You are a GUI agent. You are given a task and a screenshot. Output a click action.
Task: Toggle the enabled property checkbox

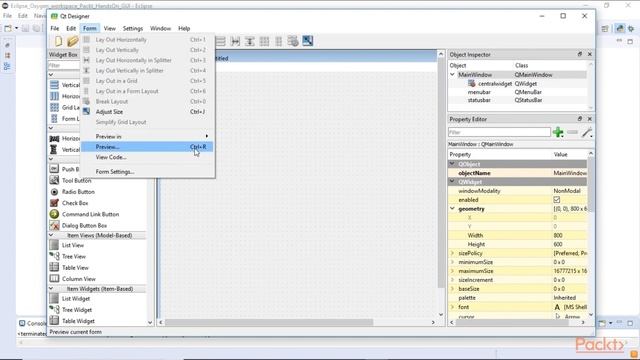pyautogui.click(x=557, y=200)
